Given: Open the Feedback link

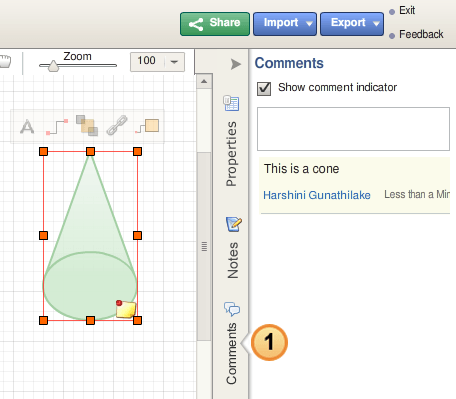Looking at the screenshot, I should point(421,34).
